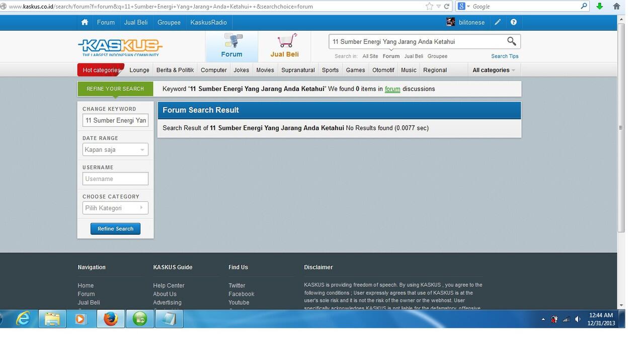Screen dimensions: 644x362
Task: Select the Jual Beli shopping cart tab
Action: 284,46
